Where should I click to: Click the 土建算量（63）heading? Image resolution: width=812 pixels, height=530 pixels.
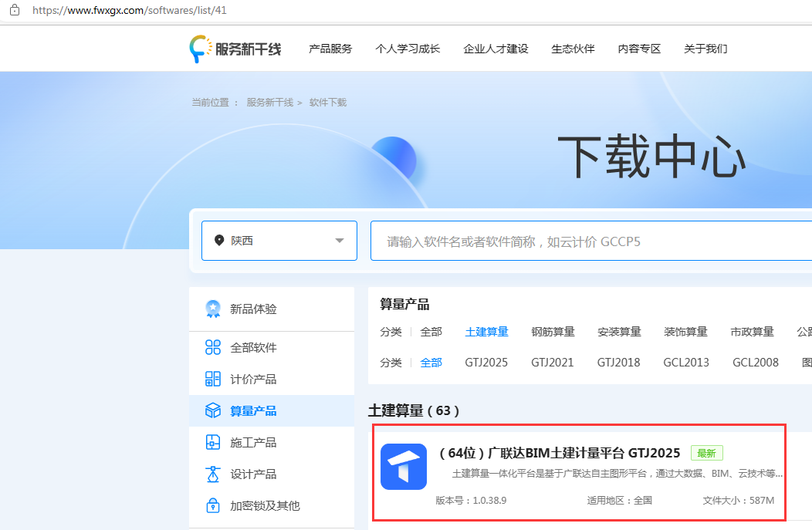(x=413, y=411)
